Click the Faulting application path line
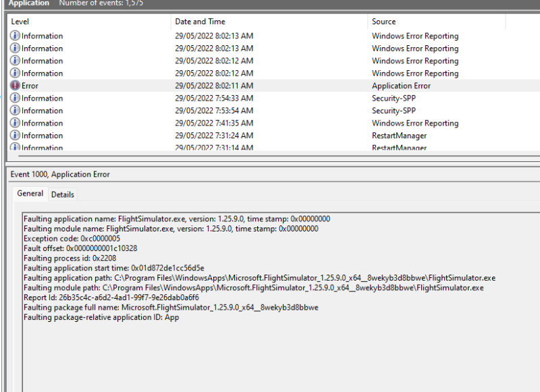Viewport: 540px width, 392px height. click(260, 278)
